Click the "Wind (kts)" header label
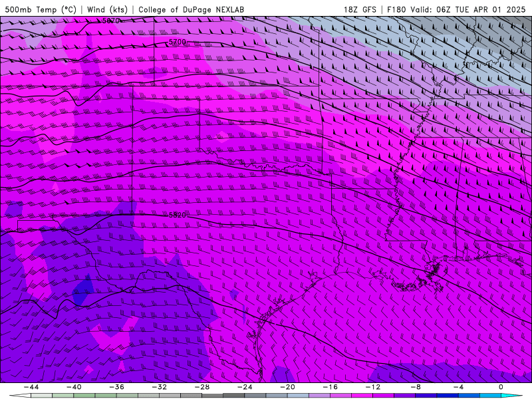Viewport: 532px width, 399px height. pyautogui.click(x=107, y=9)
